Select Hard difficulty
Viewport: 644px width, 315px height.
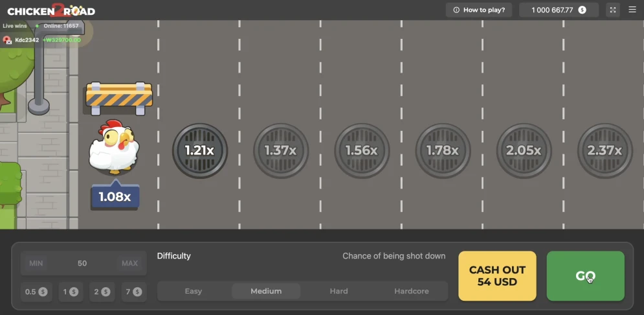339,291
